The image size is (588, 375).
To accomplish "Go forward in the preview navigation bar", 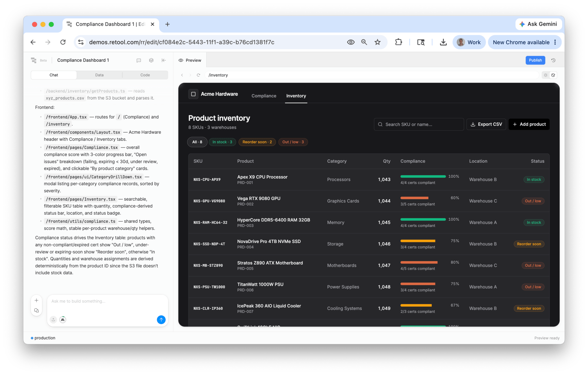I will [x=190, y=75].
